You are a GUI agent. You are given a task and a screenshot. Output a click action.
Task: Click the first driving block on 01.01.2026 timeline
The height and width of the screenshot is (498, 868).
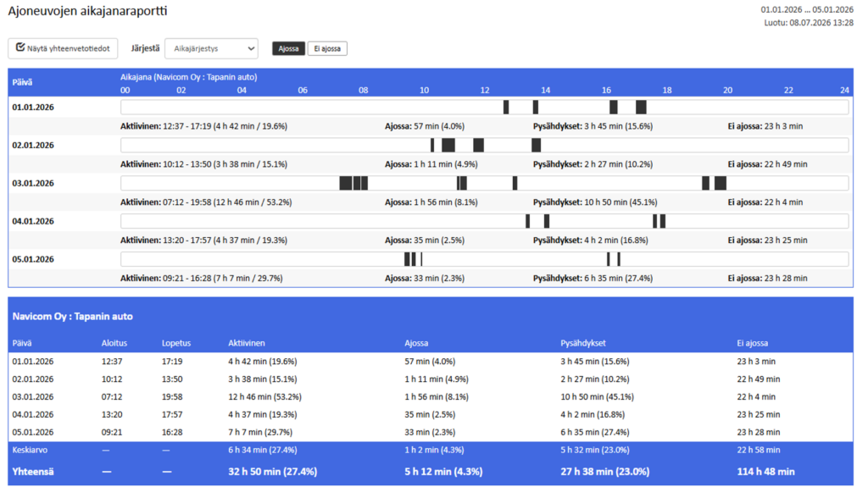[x=506, y=108]
